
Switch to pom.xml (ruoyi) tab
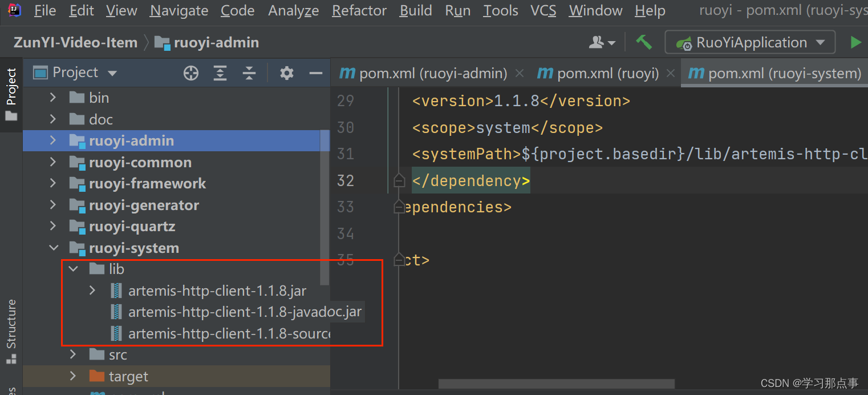[x=598, y=73]
